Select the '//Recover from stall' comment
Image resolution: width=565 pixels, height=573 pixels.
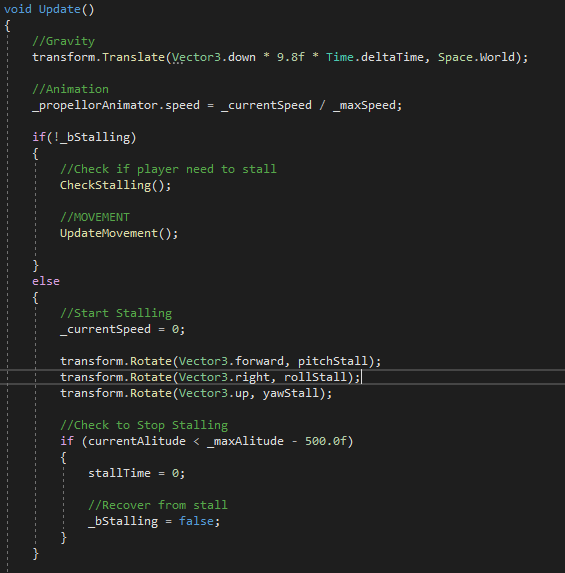point(158,505)
